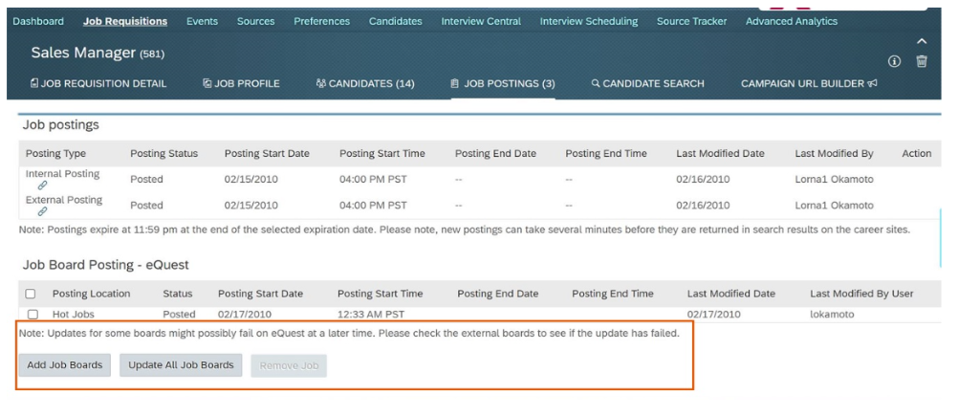Open Interview Central
Screen dimensions: 980x416
coord(481,21)
